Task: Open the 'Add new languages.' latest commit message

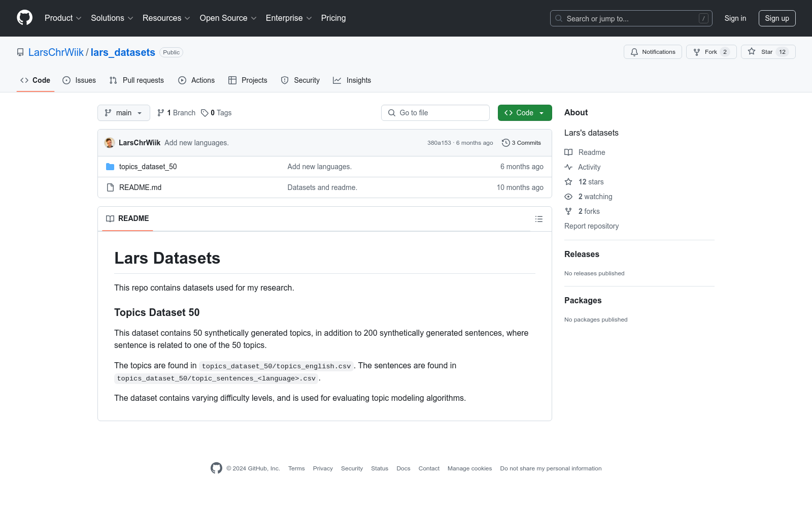Action: (x=196, y=143)
